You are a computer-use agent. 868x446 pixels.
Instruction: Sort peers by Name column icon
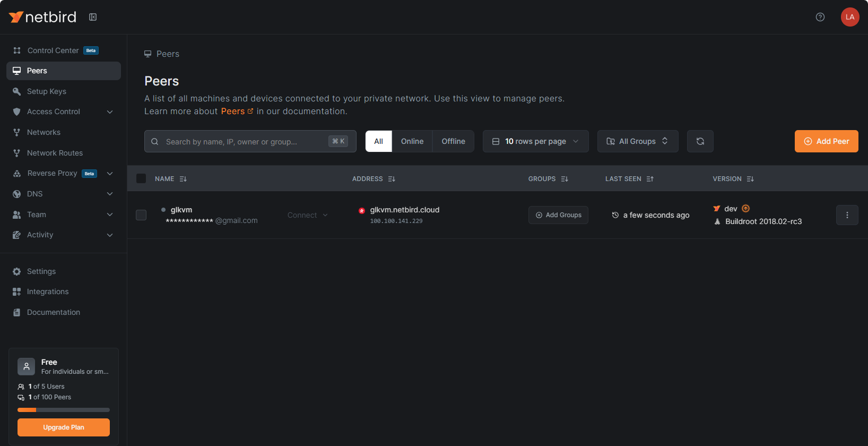click(x=183, y=179)
